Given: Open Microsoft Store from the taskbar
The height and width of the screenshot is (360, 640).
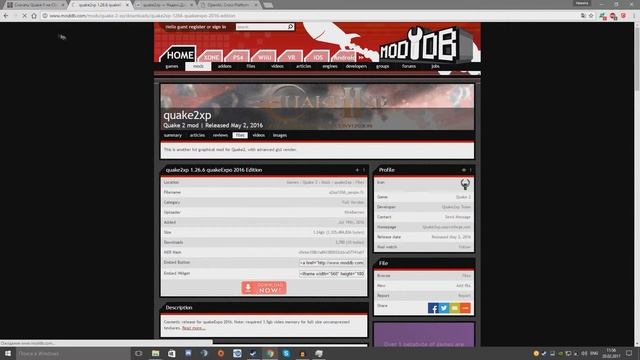Looking at the screenshot, I should 172,353.
